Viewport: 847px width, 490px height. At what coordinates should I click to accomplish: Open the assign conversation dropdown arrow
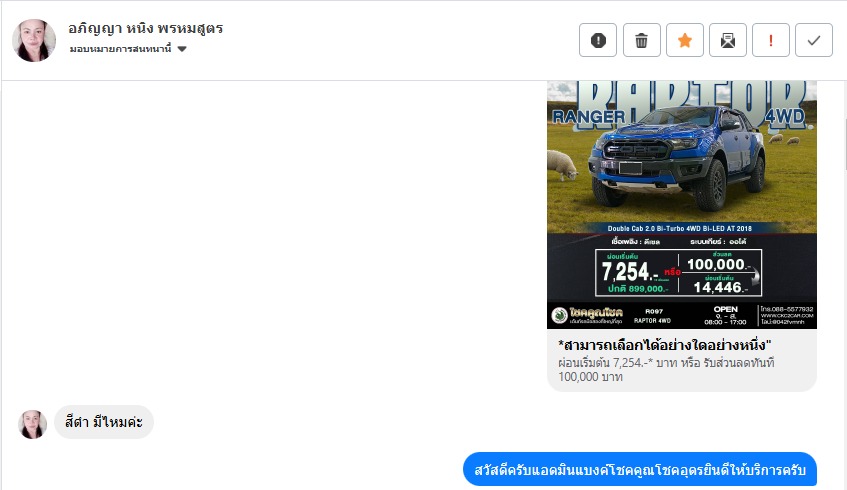(182, 49)
